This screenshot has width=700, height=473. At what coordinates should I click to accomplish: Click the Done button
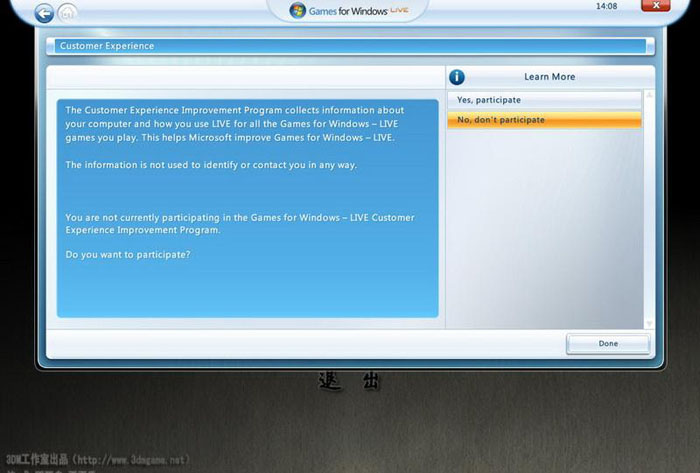[x=608, y=344]
